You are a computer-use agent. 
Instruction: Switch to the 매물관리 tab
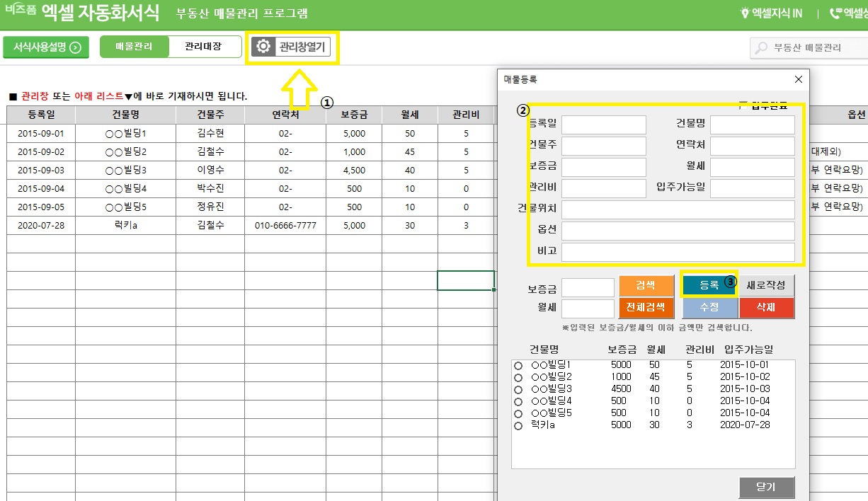pos(135,47)
